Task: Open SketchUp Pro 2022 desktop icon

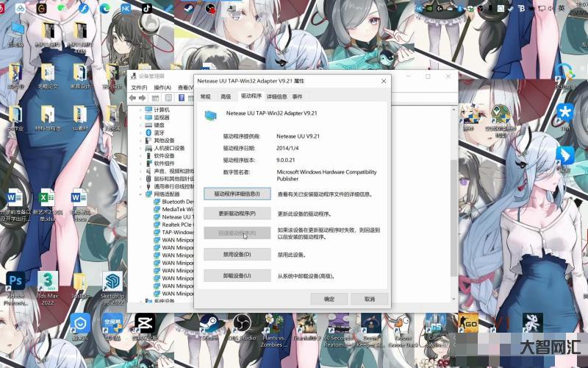Action: click(x=112, y=282)
